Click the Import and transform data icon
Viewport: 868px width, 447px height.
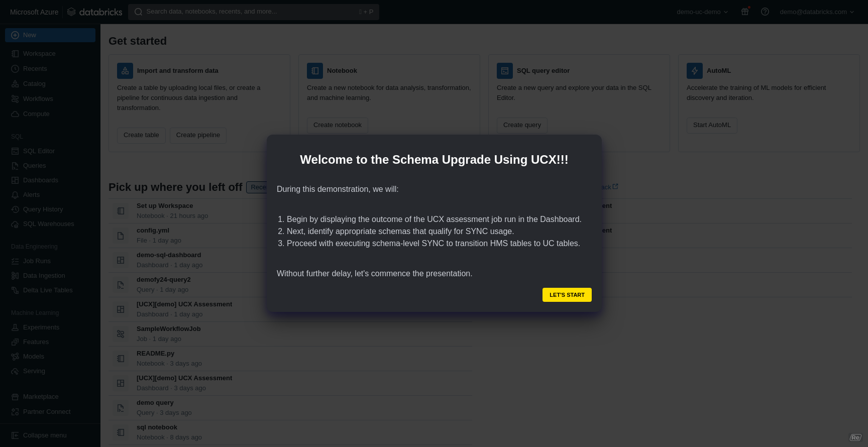(125, 71)
